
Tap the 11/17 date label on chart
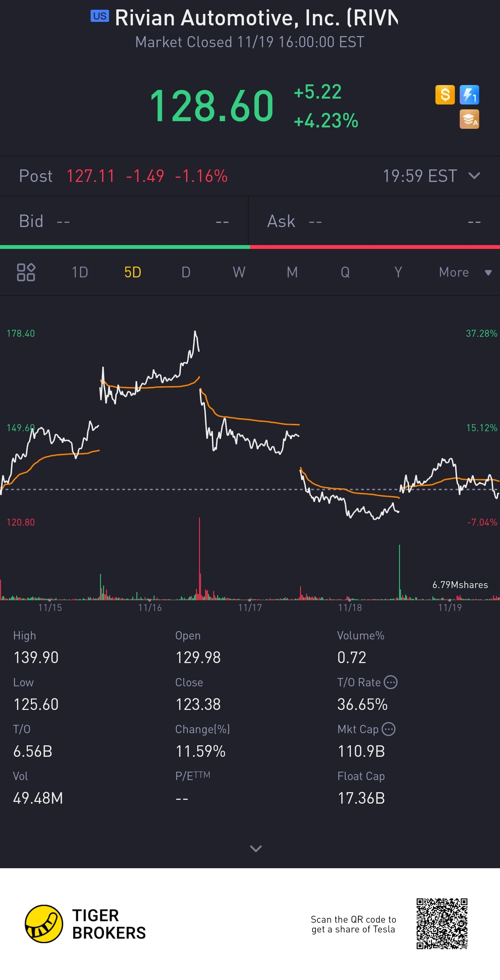250,608
